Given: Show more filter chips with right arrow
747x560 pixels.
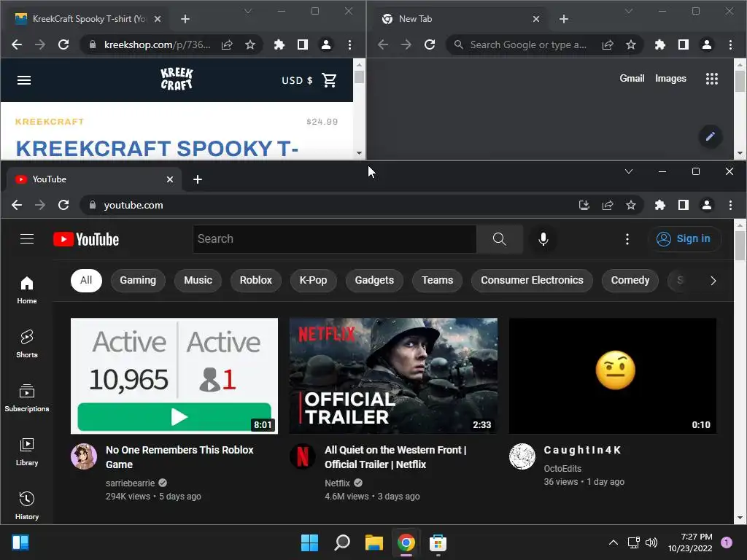Looking at the screenshot, I should (x=713, y=281).
